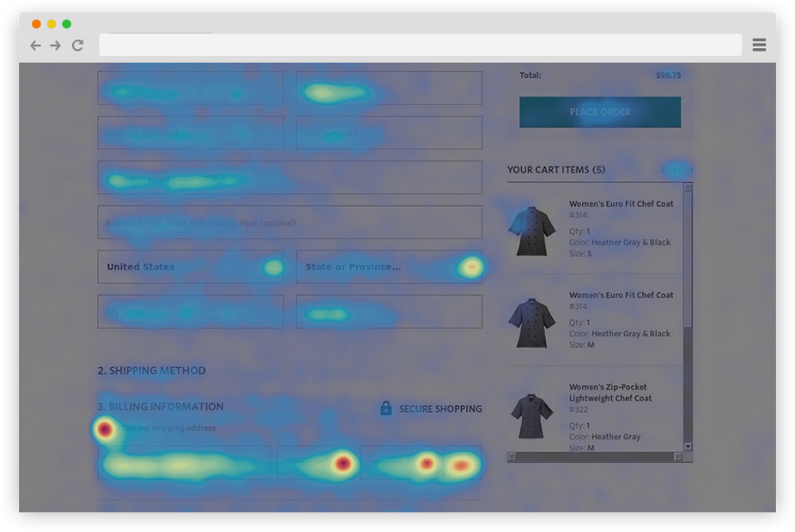The width and height of the screenshot is (795, 532).
Task: Click the browser back arrow
Action: click(x=35, y=45)
